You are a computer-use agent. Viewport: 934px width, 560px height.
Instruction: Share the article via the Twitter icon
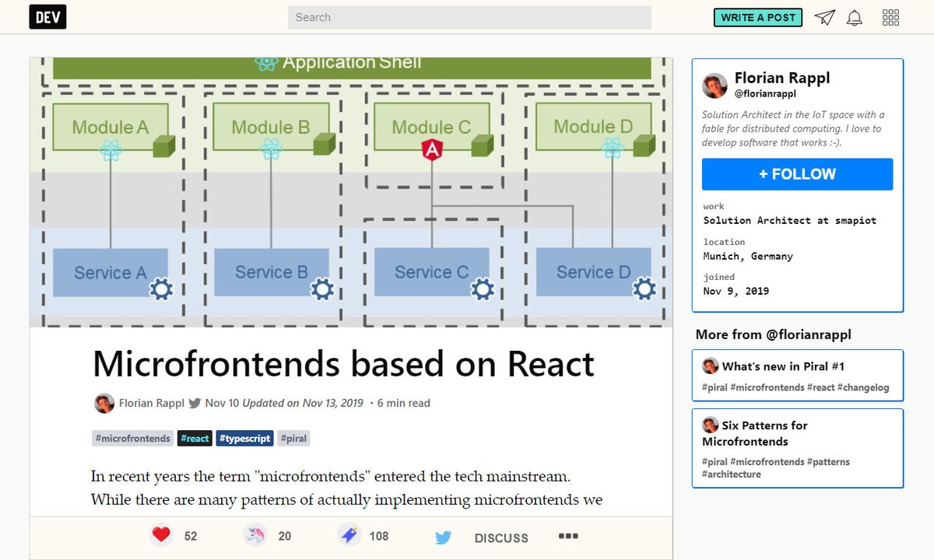click(443, 536)
